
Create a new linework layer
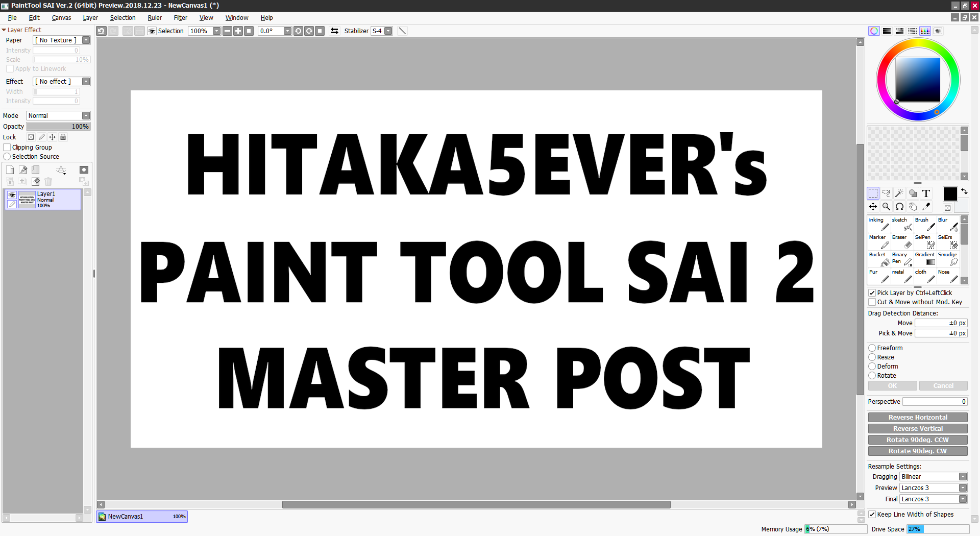click(23, 170)
